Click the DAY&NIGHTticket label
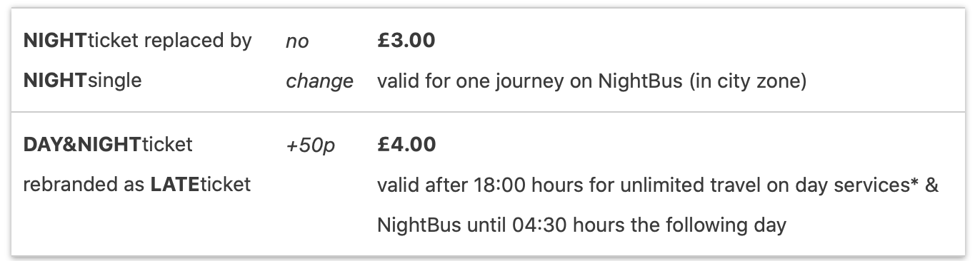 pyautogui.click(x=108, y=145)
